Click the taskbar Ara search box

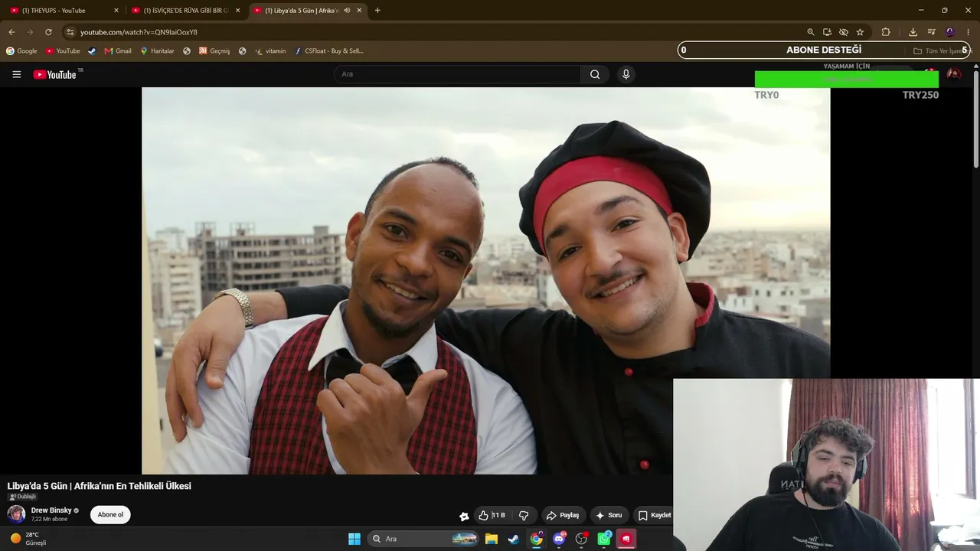tap(423, 539)
